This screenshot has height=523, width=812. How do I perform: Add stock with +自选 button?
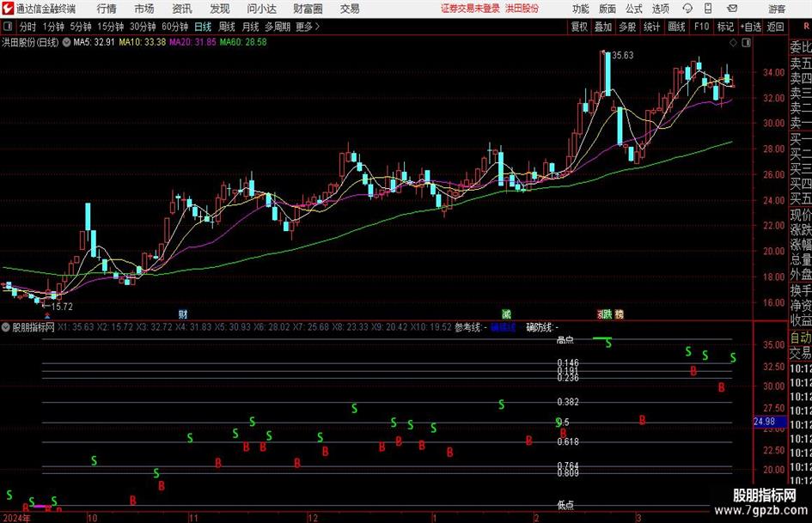[x=751, y=27]
